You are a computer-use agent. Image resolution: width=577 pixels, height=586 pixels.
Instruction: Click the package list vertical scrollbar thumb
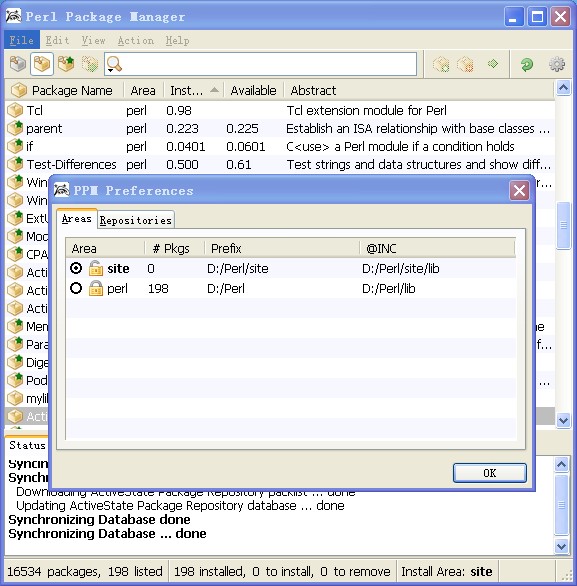click(563, 225)
